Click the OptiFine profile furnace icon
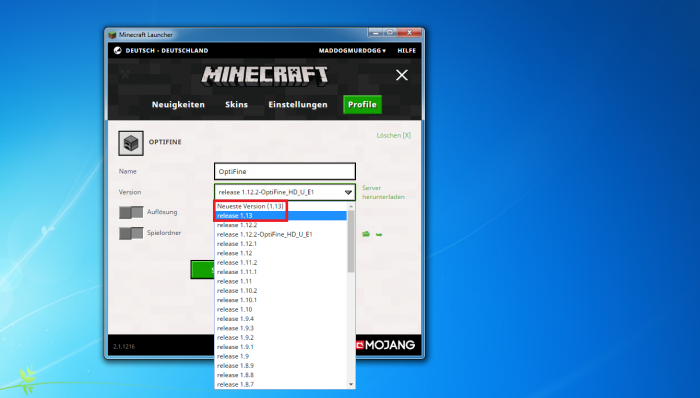Screen dimensions: 700x398 [x=131, y=143]
